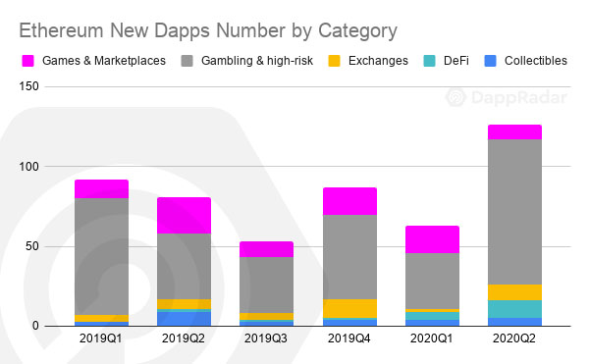Click the DappRadar watermark logo icon

click(455, 97)
